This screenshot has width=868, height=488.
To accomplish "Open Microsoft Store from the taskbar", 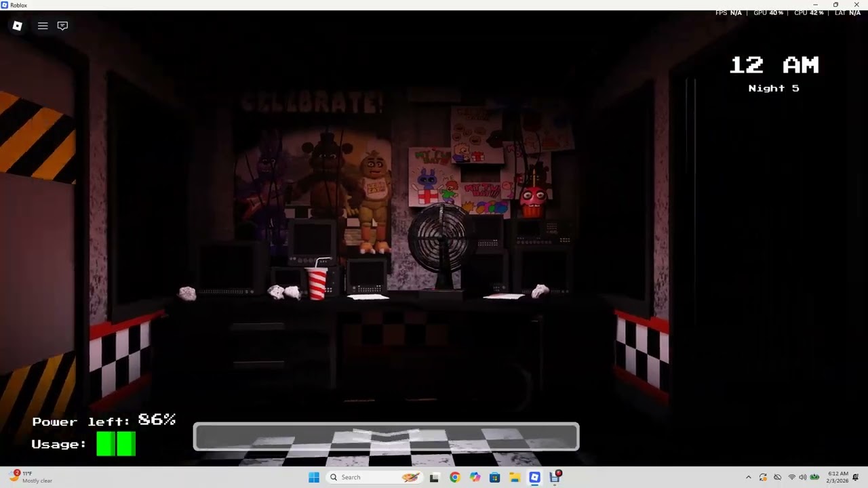I will click(x=494, y=477).
